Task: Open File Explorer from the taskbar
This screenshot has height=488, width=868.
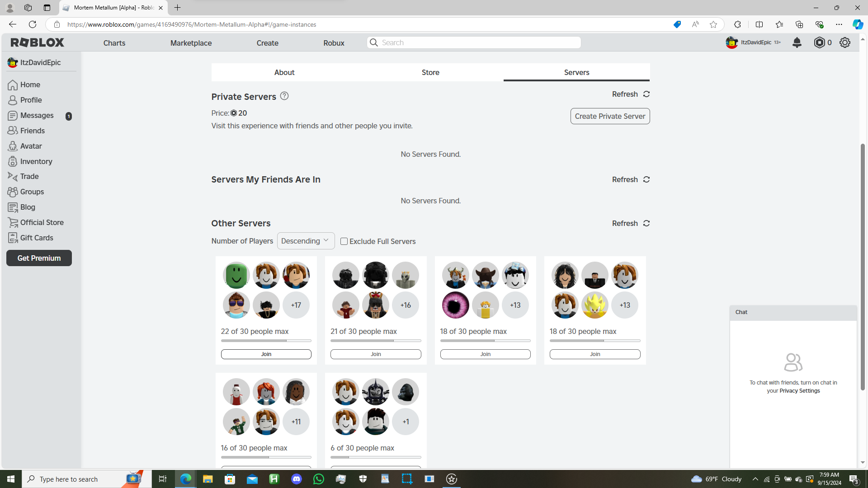Action: click(x=208, y=479)
